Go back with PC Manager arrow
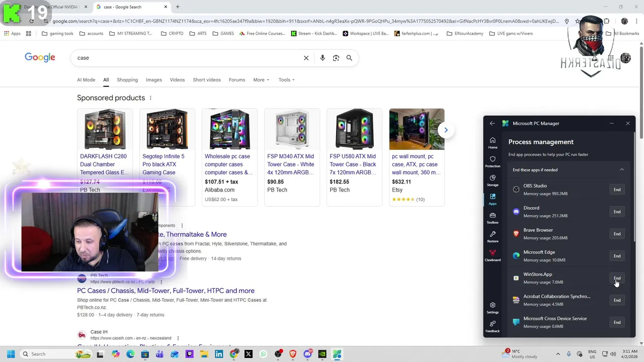Viewport: 644px width, 362px height. (x=492, y=123)
